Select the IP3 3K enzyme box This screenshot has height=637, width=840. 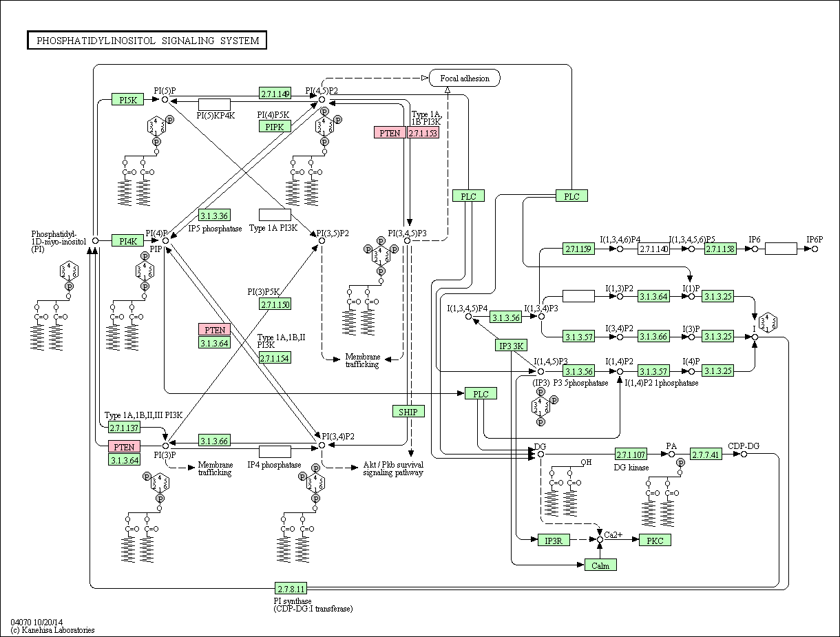pyautogui.click(x=511, y=346)
